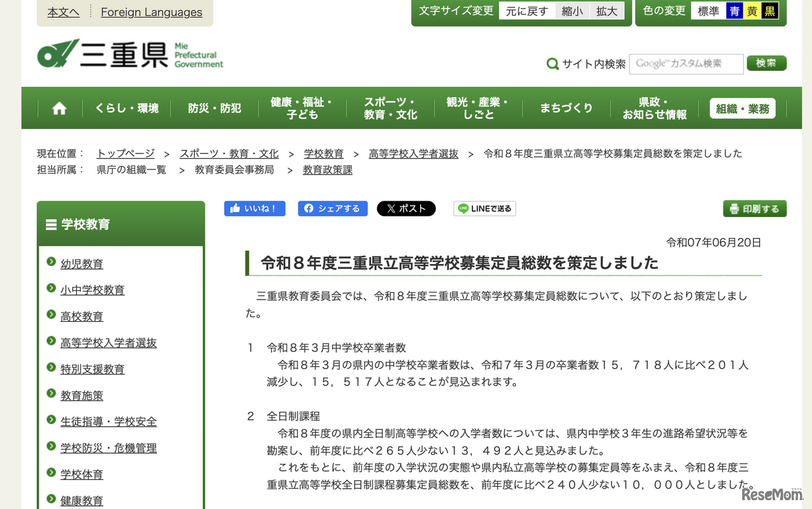Open the くらし・環境 menu
812x509 pixels.
[x=127, y=109]
